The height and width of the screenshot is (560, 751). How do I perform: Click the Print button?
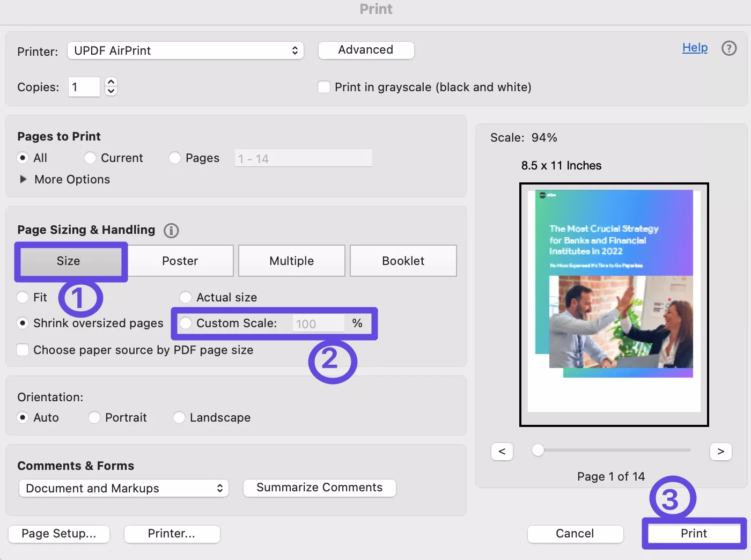click(x=693, y=533)
